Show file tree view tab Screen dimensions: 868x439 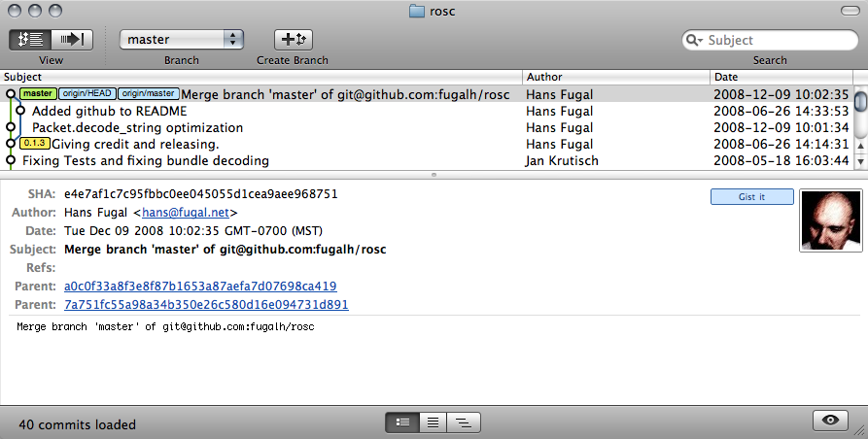click(464, 422)
